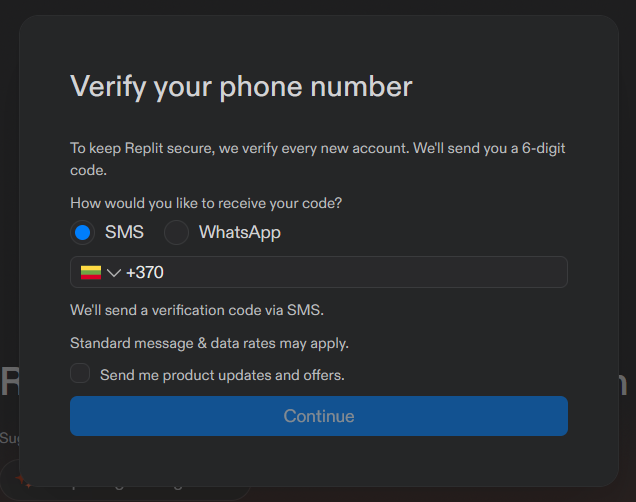
Task: Click the +370 country code text
Action: click(145, 272)
